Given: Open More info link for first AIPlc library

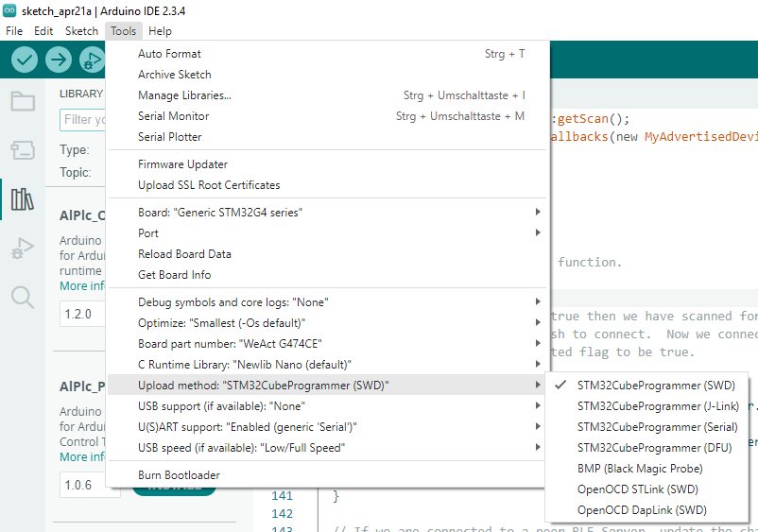Looking at the screenshot, I should pos(82,286).
